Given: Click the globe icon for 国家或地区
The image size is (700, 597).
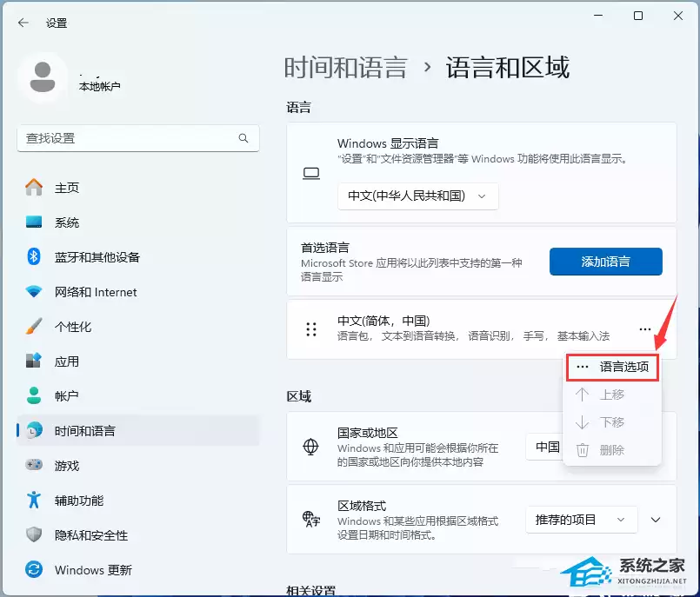Looking at the screenshot, I should tap(310, 446).
